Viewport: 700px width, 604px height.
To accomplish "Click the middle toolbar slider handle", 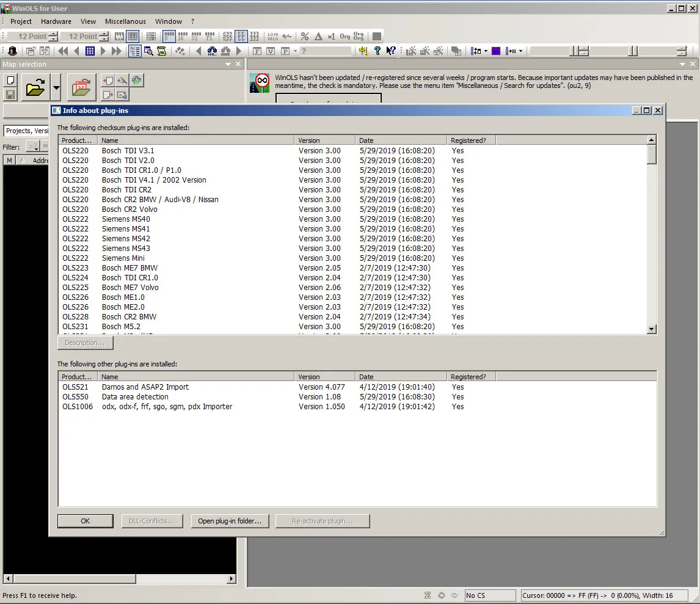I will pyautogui.click(x=633, y=51).
